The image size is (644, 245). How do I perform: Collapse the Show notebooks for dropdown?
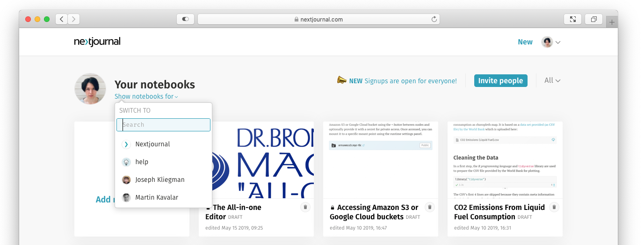tap(146, 97)
